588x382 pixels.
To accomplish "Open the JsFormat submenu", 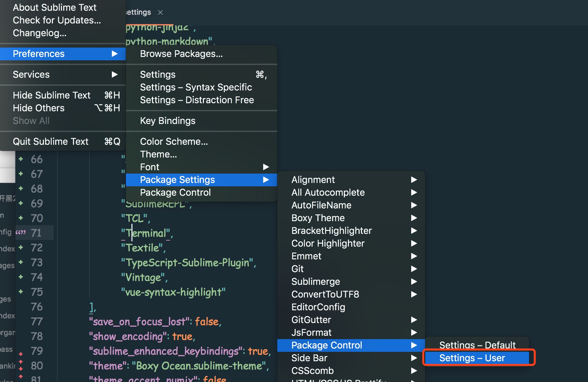I will tap(351, 332).
